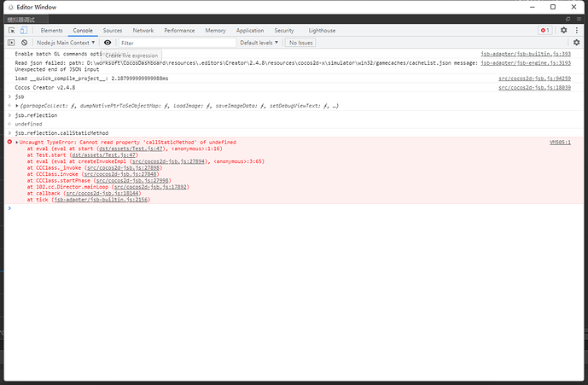Open DevTools settings gear in tab bar
Image resolution: width=588 pixels, height=385 pixels.
pyautogui.click(x=563, y=30)
